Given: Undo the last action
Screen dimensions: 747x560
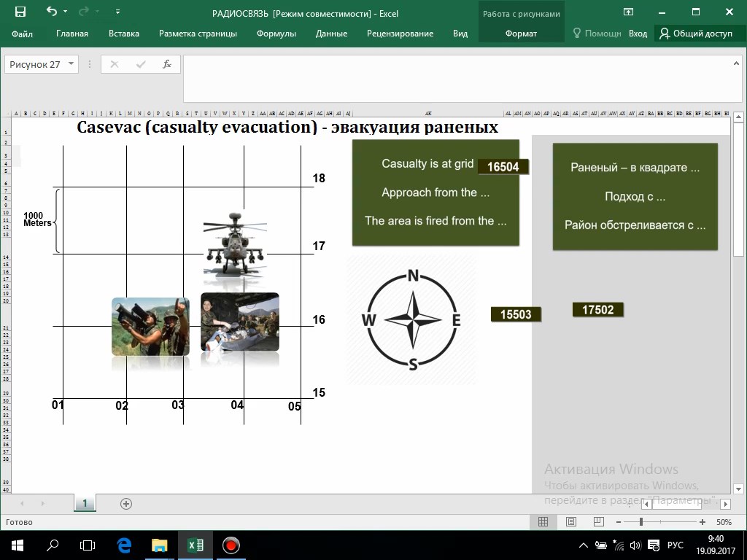Looking at the screenshot, I should pyautogui.click(x=52, y=12).
